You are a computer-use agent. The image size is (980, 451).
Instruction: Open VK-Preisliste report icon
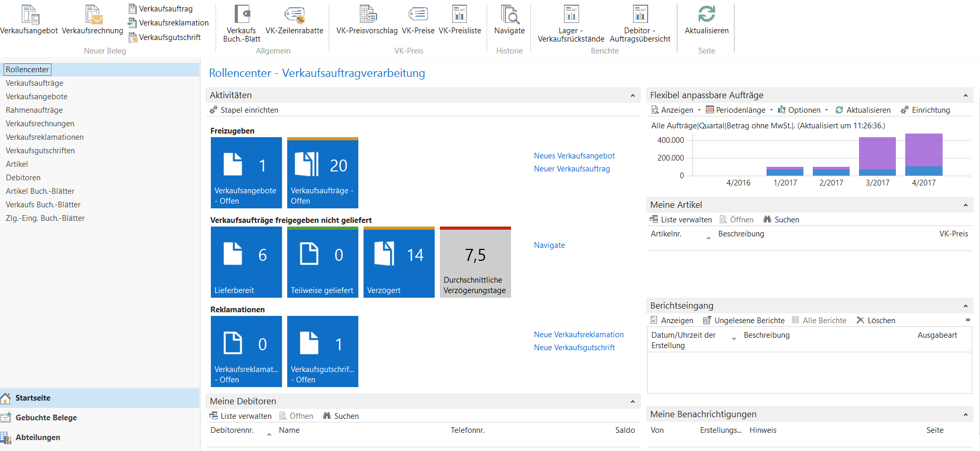click(x=460, y=20)
